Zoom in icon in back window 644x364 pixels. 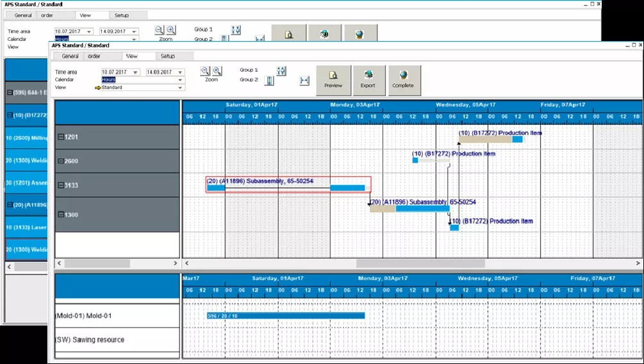171,29
